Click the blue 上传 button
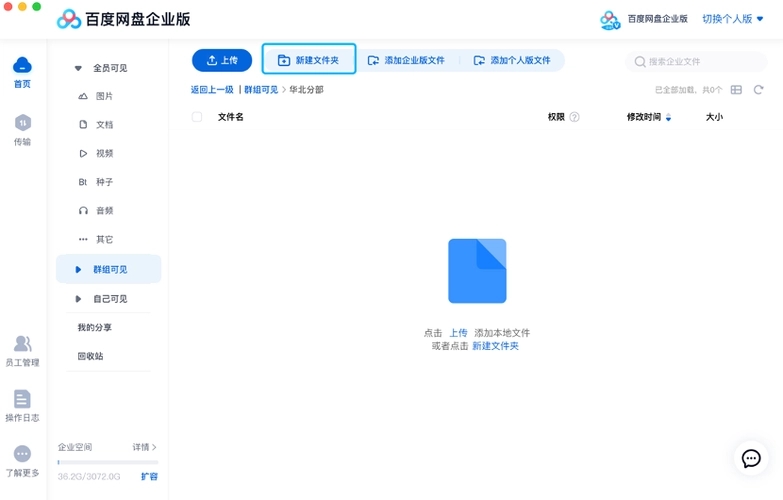 (x=222, y=60)
